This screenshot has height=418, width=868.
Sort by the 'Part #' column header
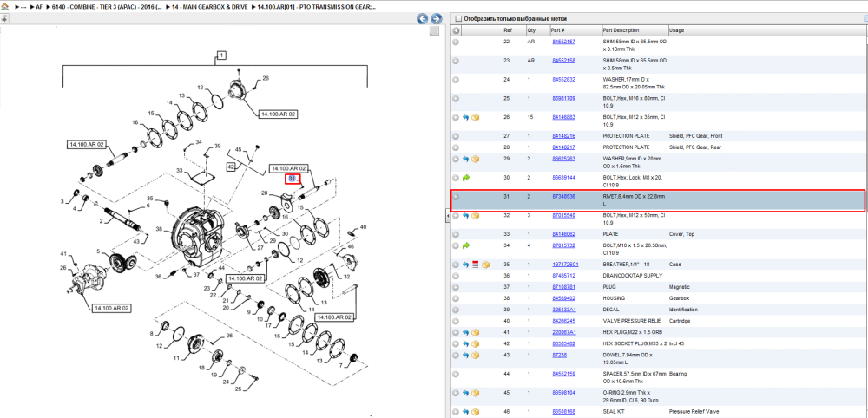557,29
